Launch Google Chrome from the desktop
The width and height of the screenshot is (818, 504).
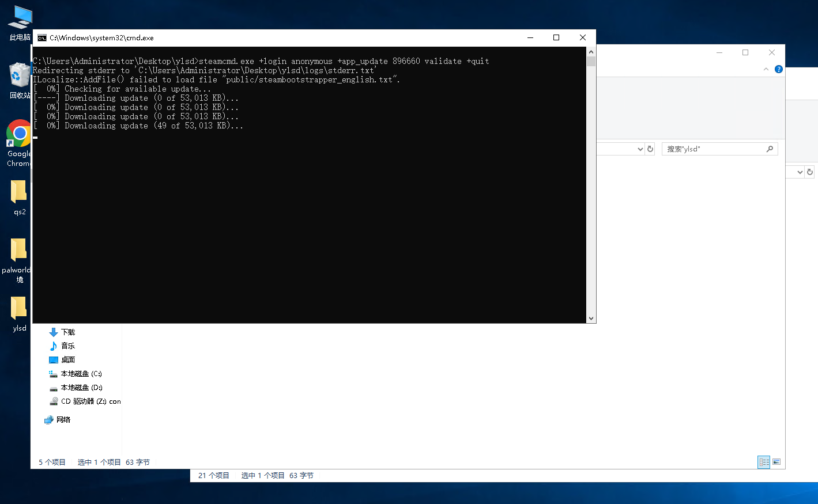(x=19, y=143)
